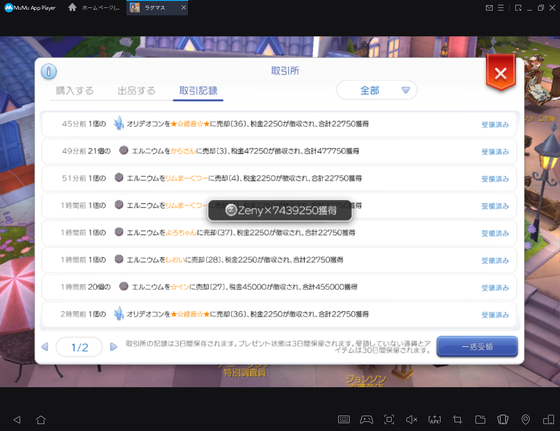The height and width of the screenshot is (431, 560).
Task: Click the shake device icon
Action: tap(503, 420)
